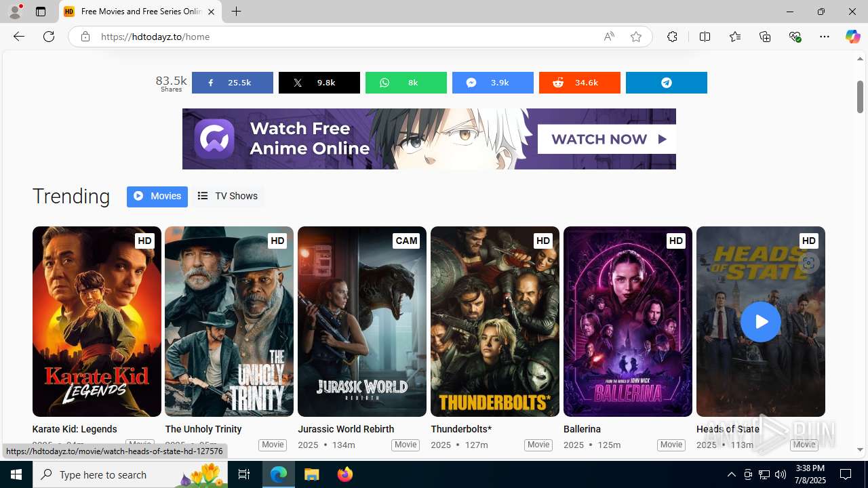Open the browser Extensions menu
Image resolution: width=868 pixels, height=488 pixels.
click(672, 37)
